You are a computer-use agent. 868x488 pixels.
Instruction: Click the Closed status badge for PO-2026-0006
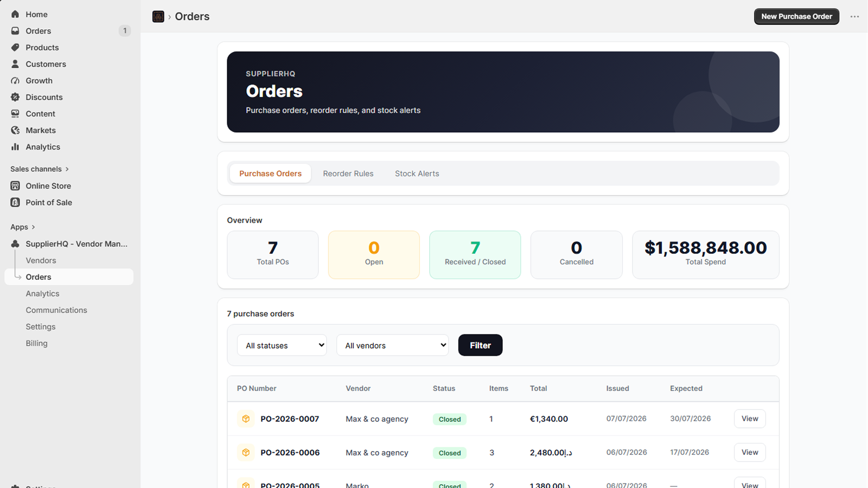[450, 453]
